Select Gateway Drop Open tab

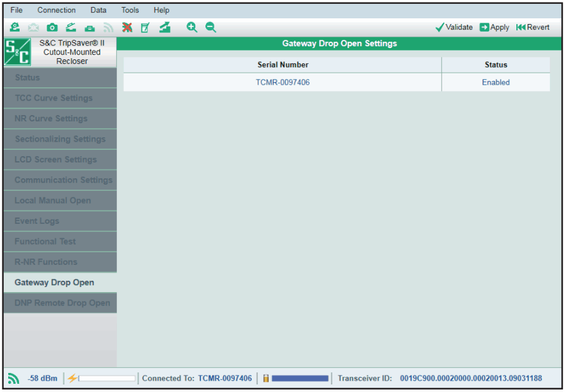coord(60,283)
